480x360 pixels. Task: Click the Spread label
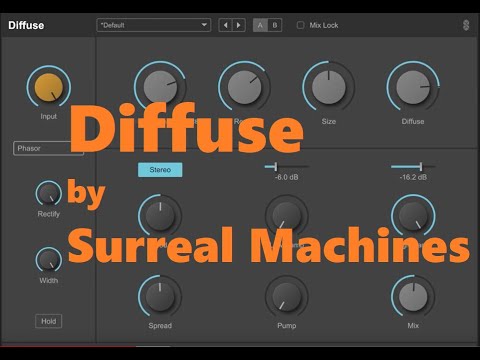(x=160, y=326)
